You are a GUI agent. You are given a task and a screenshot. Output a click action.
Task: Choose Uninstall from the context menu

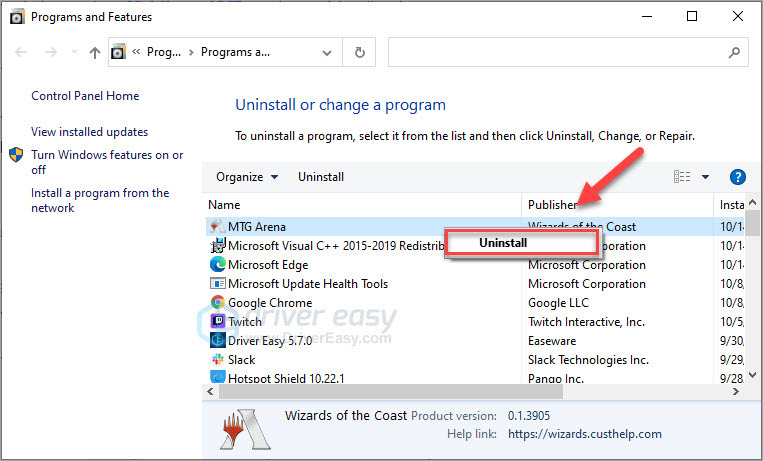(521, 243)
